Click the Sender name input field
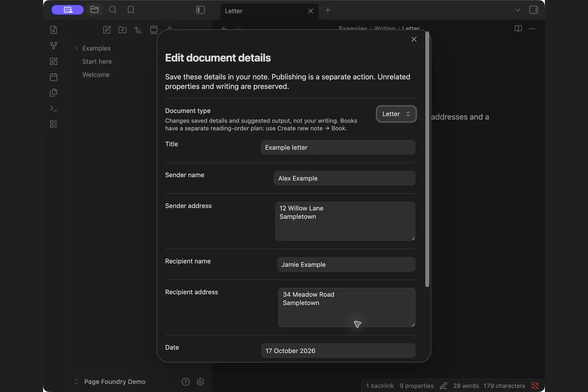 (344, 178)
